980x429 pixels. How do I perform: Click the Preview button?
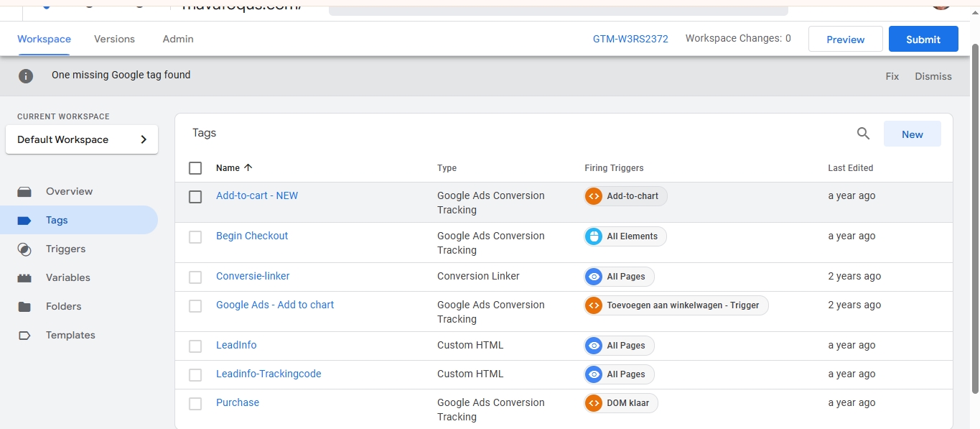(846, 40)
